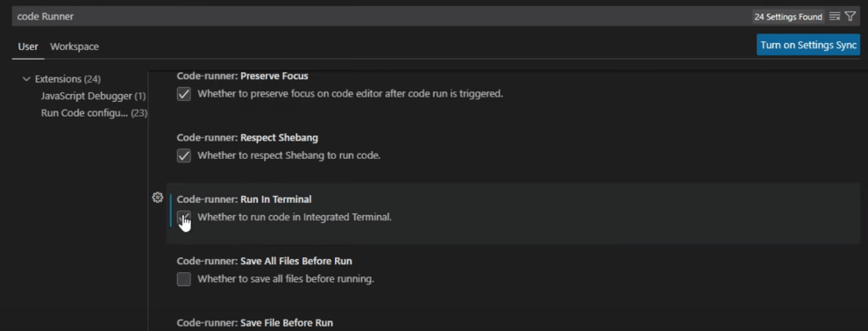Click "Whether to run code in Integrated Terminal." text
Screen dimensions: 868x331
pyautogui.click(x=295, y=218)
